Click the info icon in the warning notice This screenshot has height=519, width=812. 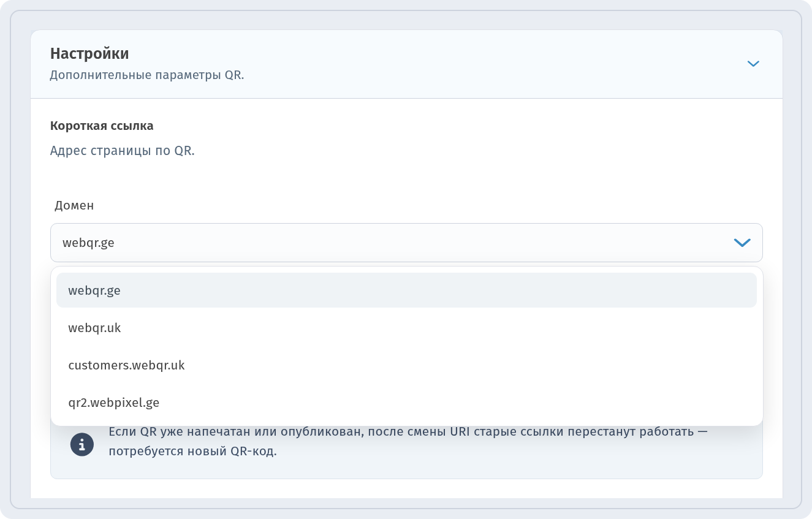click(82, 444)
